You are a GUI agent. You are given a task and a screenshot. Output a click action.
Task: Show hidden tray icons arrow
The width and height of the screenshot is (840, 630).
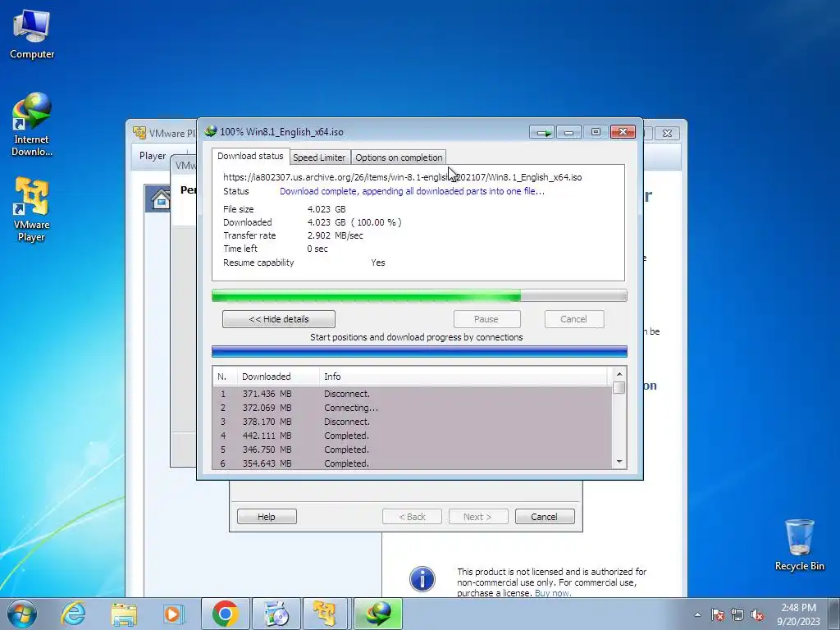697,614
